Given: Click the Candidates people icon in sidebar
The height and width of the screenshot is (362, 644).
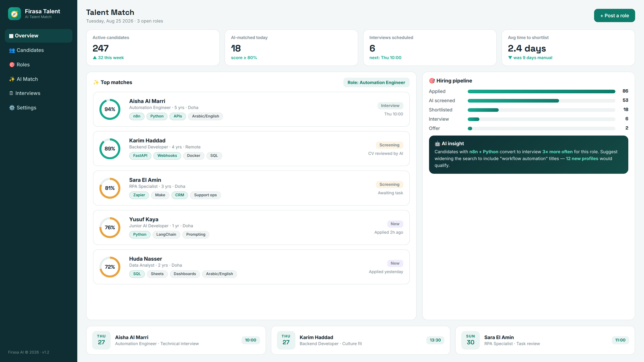Looking at the screenshot, I should (x=12, y=50).
